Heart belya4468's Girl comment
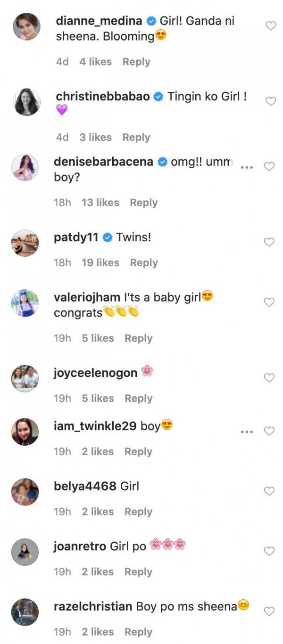This screenshot has height=644, width=283. [x=269, y=491]
